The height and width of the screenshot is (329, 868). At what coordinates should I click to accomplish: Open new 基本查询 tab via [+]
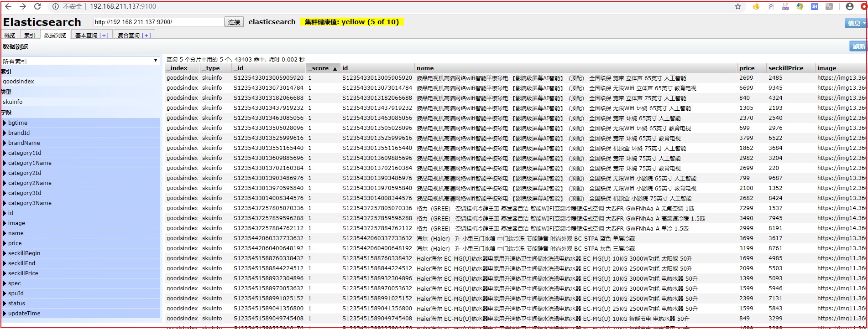point(104,35)
